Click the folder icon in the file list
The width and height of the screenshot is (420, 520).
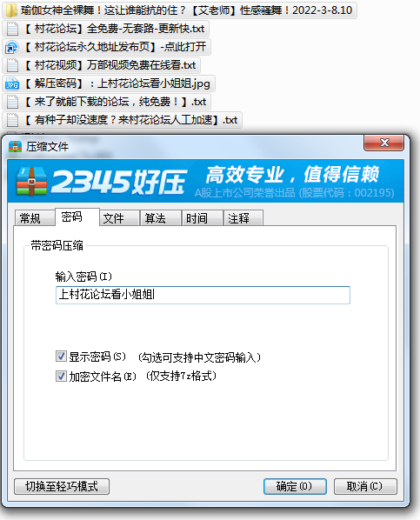click(x=11, y=10)
